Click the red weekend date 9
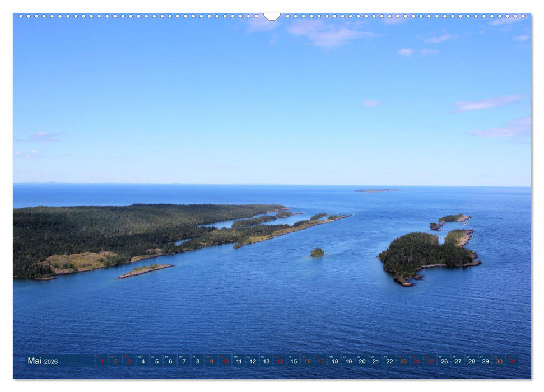This screenshot has height=392, width=544. 211,361
